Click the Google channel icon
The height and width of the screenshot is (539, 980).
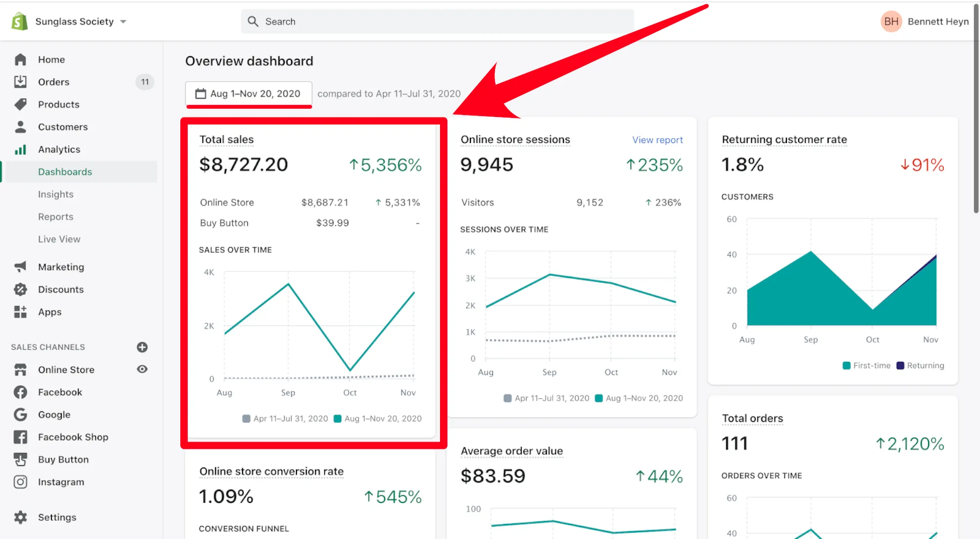(x=20, y=415)
